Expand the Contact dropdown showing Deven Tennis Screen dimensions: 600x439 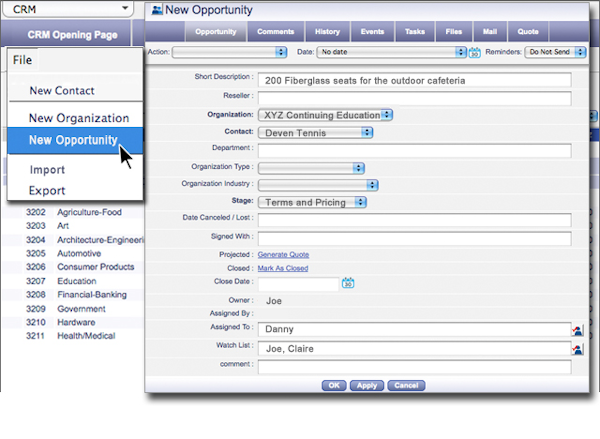click(315, 132)
